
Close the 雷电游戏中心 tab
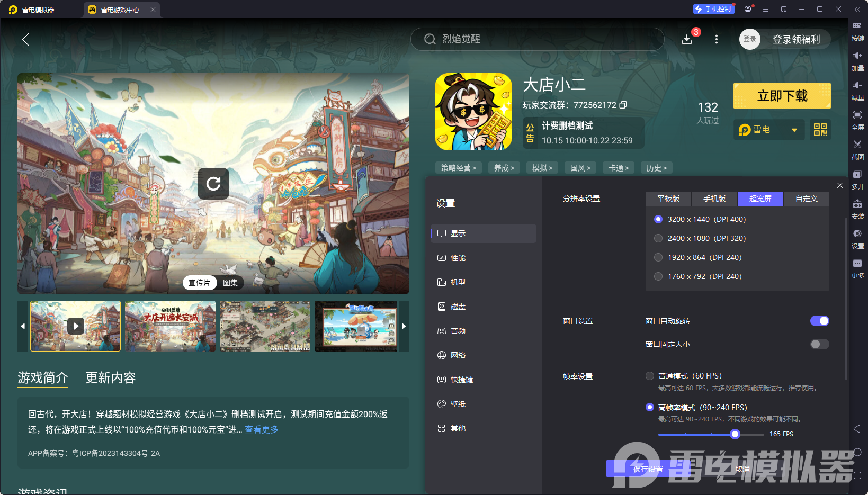153,10
